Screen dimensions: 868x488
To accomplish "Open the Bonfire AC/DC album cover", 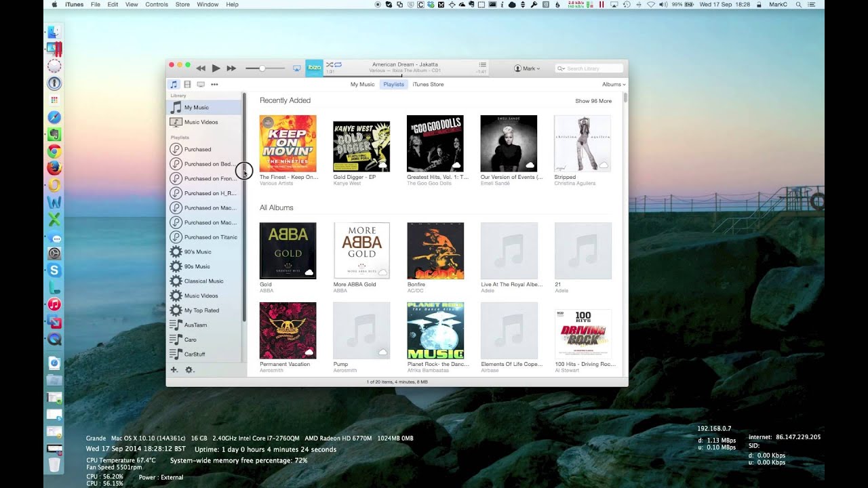I will tap(435, 251).
